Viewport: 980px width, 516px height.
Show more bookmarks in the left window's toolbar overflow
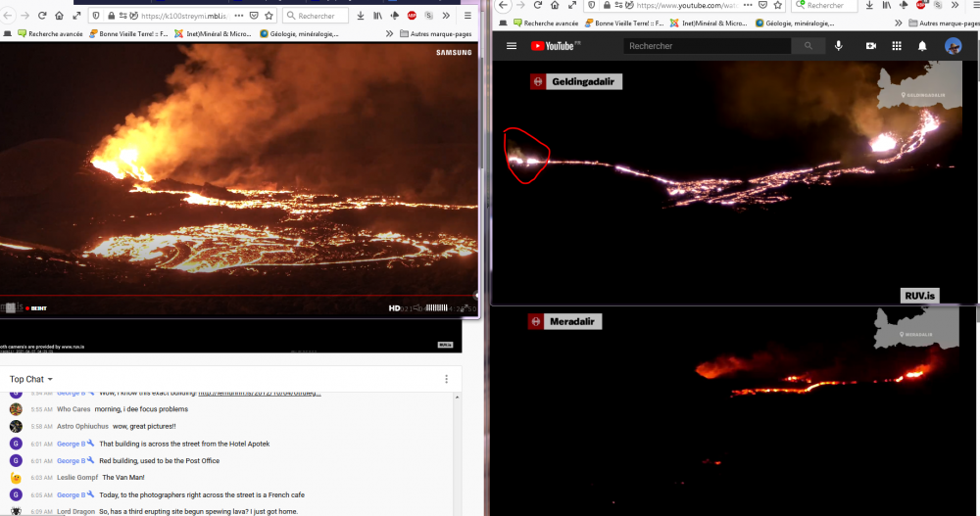[x=389, y=34]
